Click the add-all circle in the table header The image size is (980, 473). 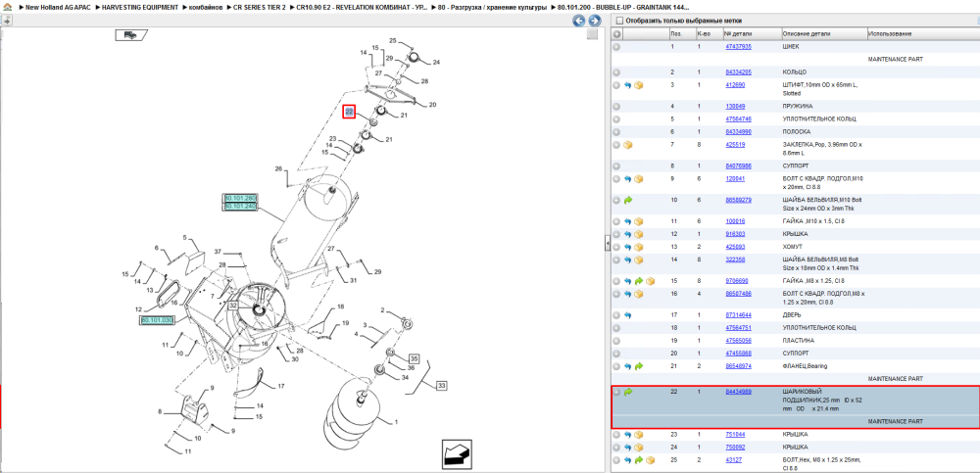[616, 33]
